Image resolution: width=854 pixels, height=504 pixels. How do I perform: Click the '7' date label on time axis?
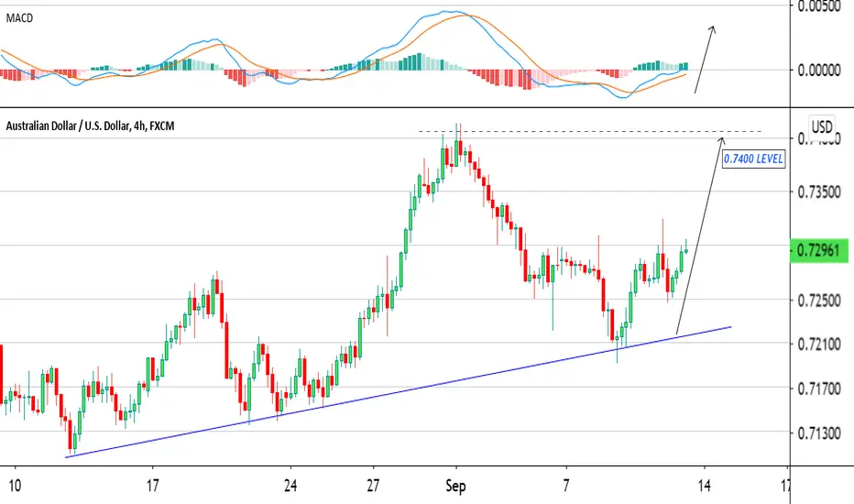point(566,485)
